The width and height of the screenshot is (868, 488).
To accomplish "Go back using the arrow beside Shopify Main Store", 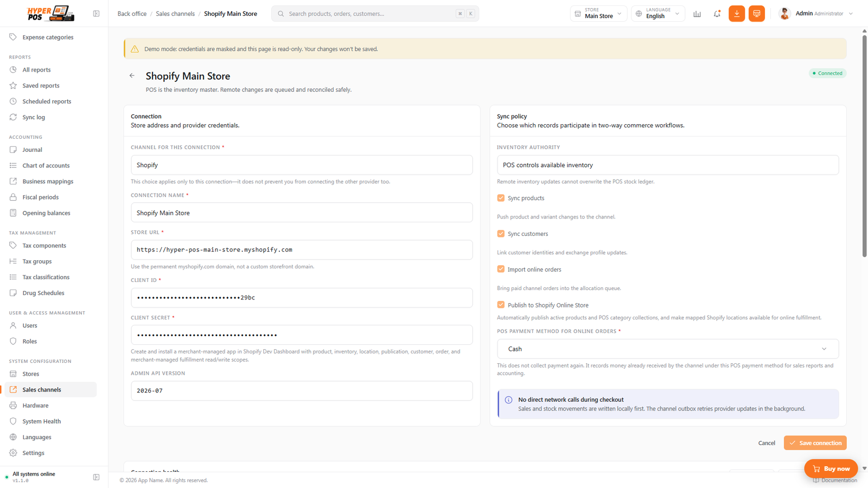I will pos(132,76).
